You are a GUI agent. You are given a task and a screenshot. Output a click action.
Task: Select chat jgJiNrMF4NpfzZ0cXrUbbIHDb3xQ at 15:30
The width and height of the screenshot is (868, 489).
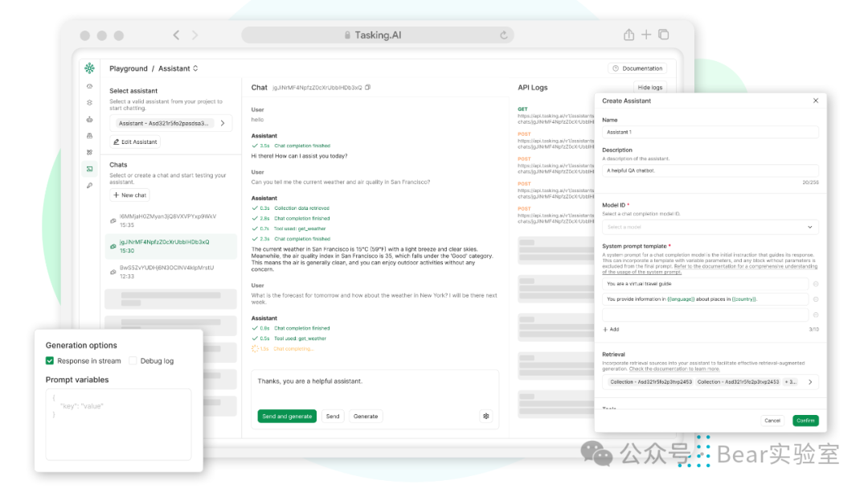coord(170,246)
